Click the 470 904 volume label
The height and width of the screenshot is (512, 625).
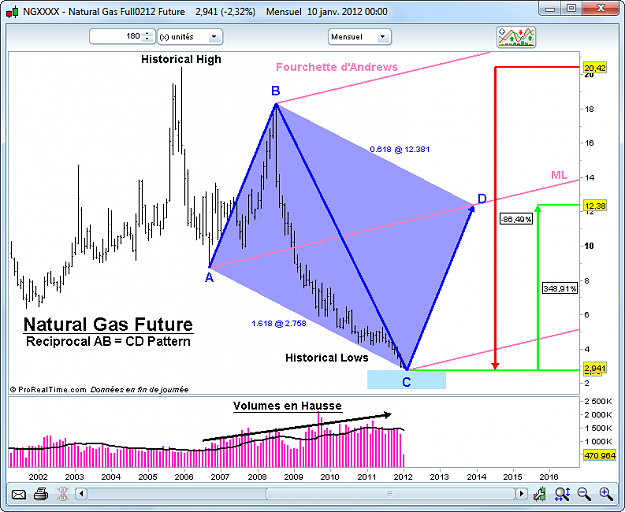(x=599, y=455)
